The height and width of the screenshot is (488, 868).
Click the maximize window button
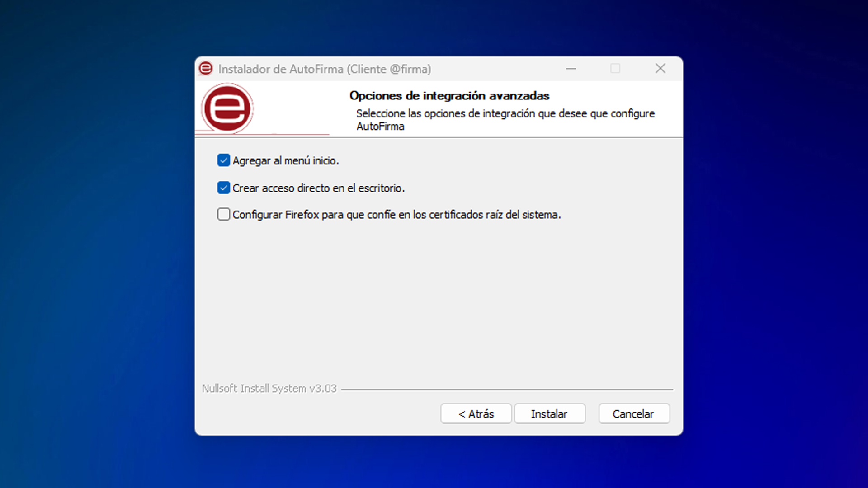[x=615, y=69]
